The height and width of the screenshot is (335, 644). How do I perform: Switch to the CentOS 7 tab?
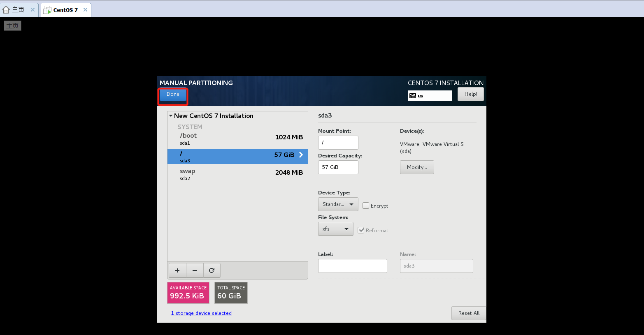(x=65, y=10)
